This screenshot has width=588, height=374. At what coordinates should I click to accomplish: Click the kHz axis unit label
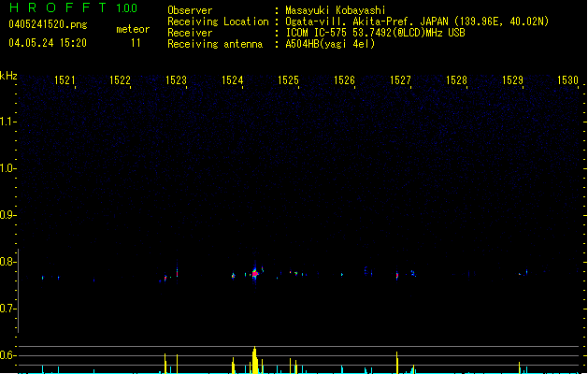[8, 76]
